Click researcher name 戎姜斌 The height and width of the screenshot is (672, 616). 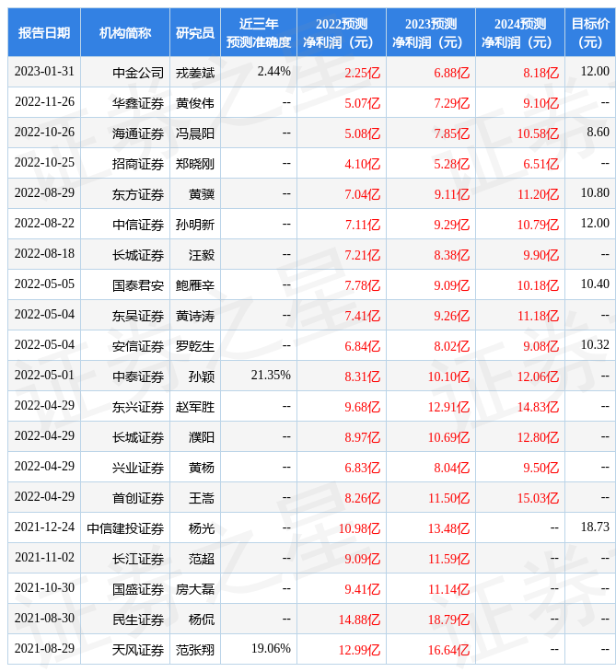pos(195,73)
